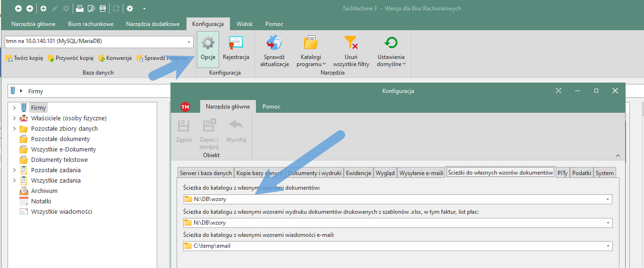Screen dimensions: 644x268
Task: Open the Serwer i baza danych tab
Action: tap(206, 173)
